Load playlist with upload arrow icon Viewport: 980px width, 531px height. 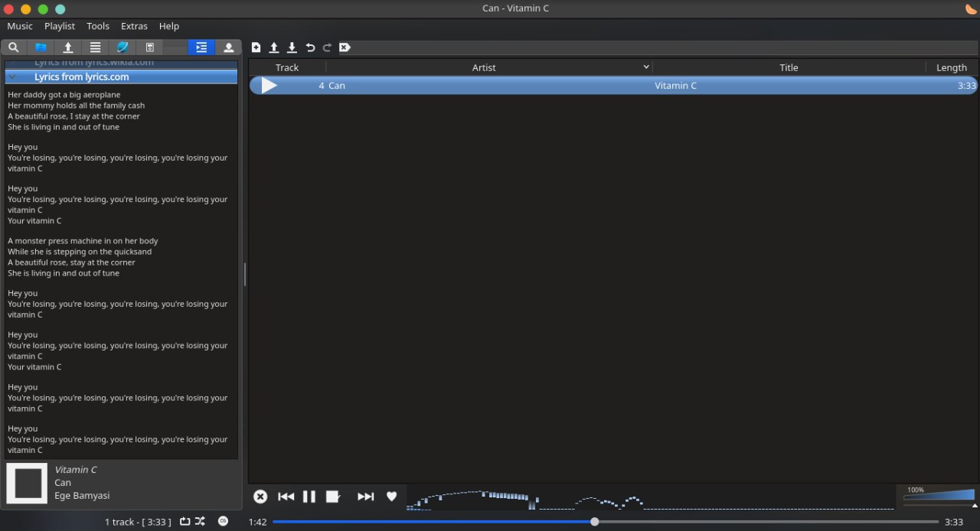[274, 47]
